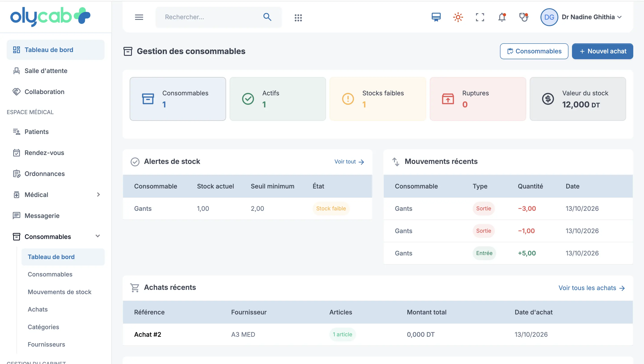
Task: Go to Catégories
Action: (x=43, y=327)
